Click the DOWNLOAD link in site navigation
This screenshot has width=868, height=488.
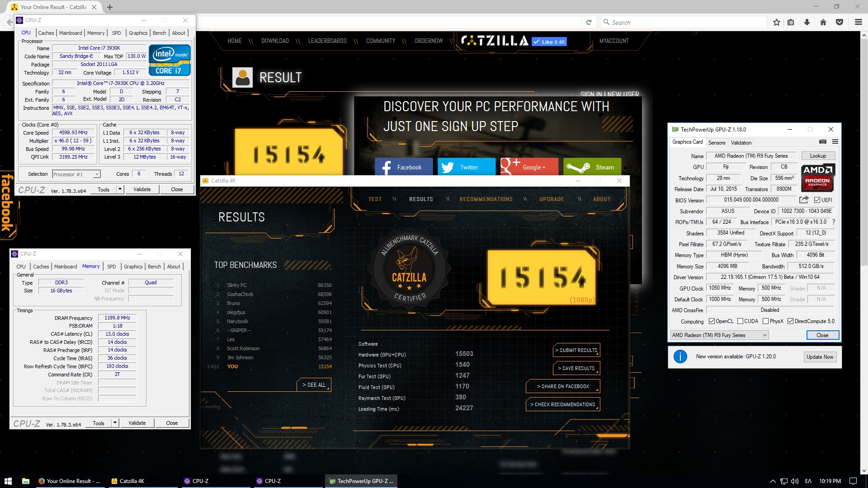click(275, 41)
